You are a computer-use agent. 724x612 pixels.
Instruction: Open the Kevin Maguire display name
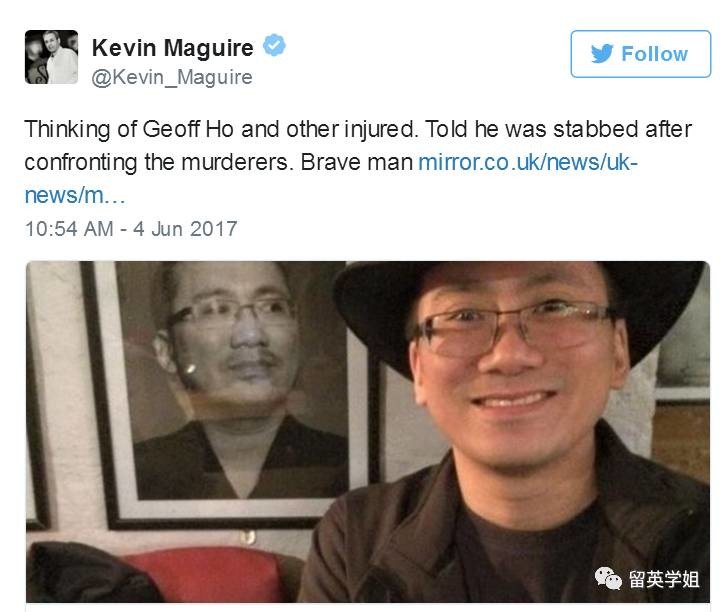[173, 48]
